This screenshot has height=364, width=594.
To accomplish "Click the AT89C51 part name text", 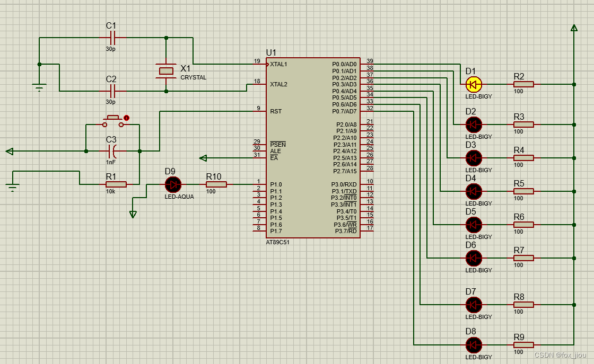I will pos(278,242).
